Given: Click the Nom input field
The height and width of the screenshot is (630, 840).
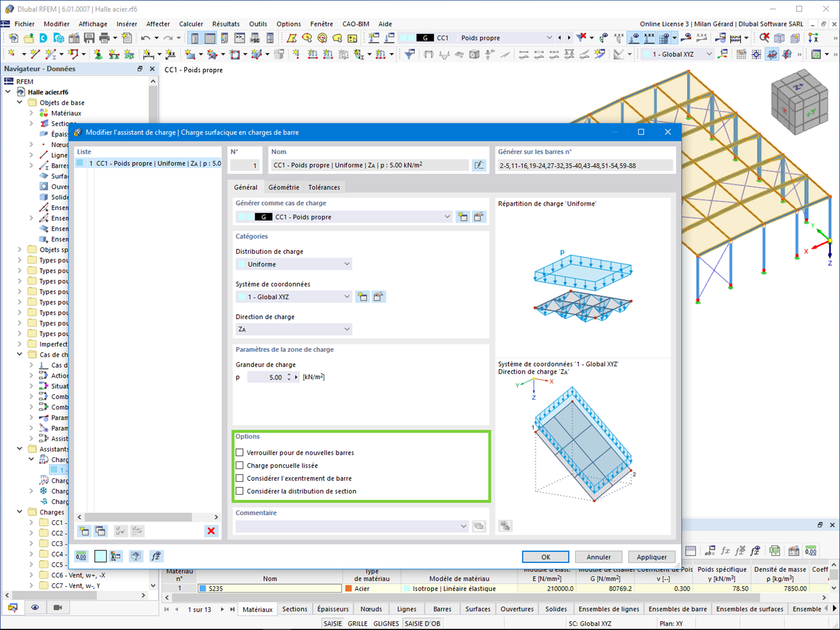Looking at the screenshot, I should [370, 165].
